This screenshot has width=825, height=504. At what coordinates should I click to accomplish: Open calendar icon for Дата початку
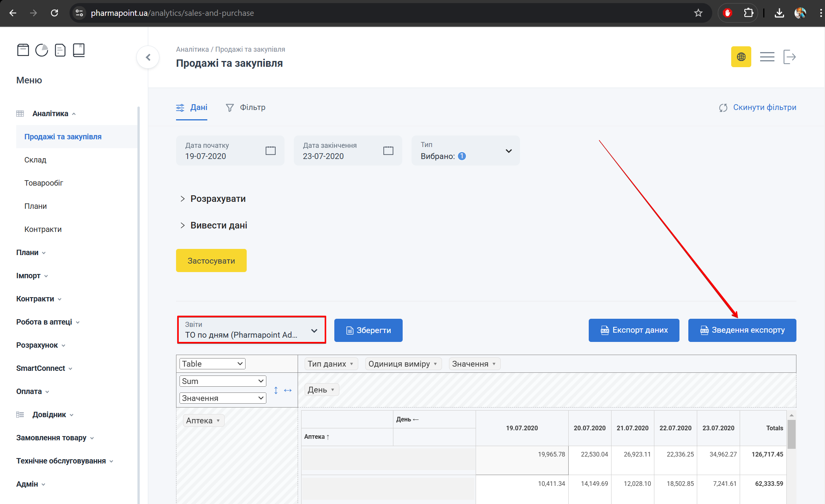pyautogui.click(x=271, y=151)
